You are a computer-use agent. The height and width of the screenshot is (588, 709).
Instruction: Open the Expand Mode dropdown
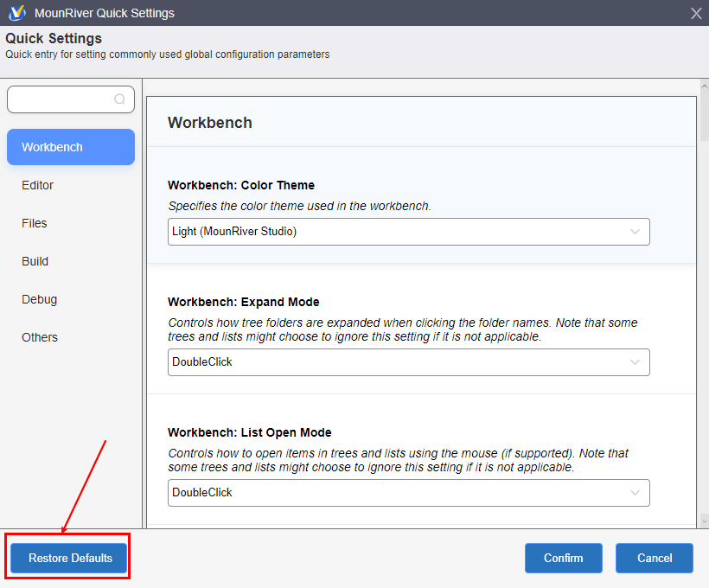408,361
